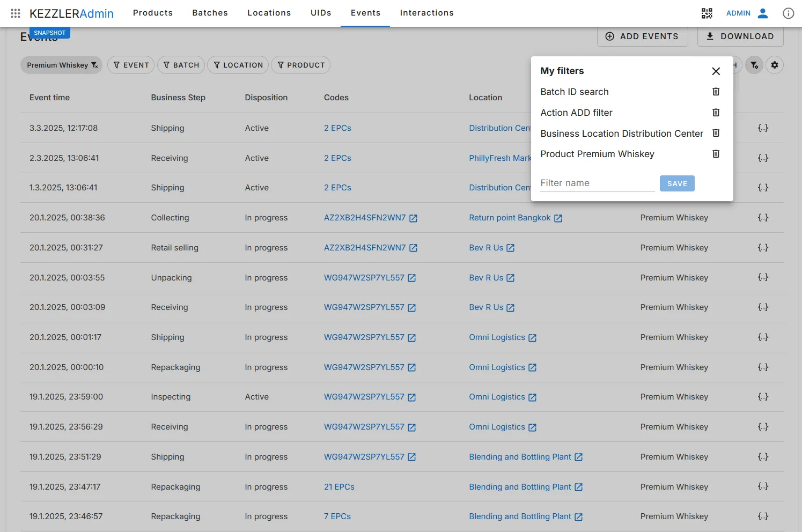Click the ADD EVENTS button
Screen dimensions: 802x532
642,36
